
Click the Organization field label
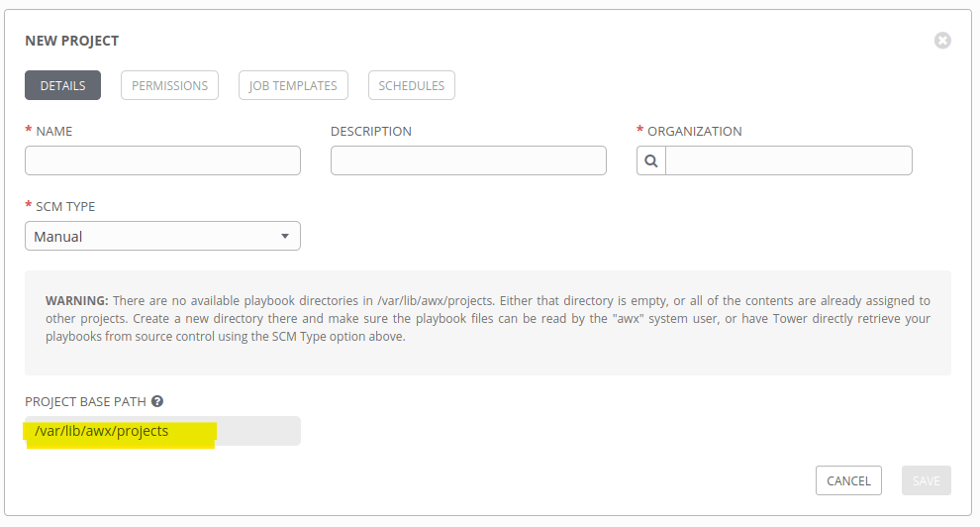click(x=694, y=131)
